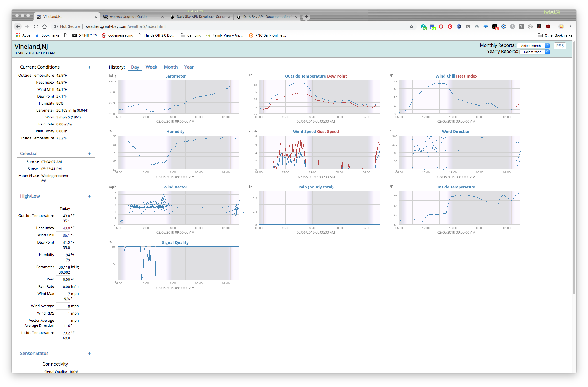Reload the page with refresh icon
Viewport: 588px width, 387px height.
tap(36, 26)
